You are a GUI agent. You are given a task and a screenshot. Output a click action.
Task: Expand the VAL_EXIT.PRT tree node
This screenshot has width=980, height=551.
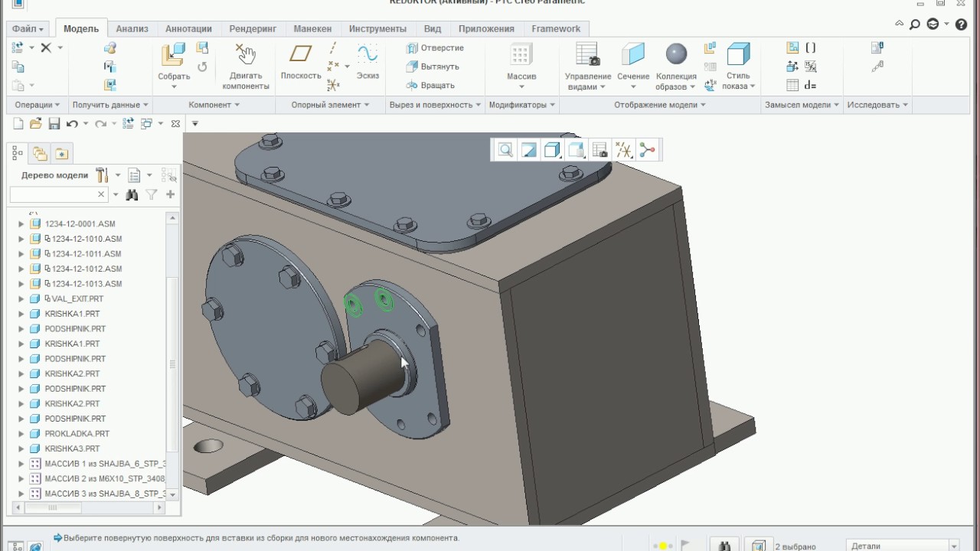[x=21, y=299]
